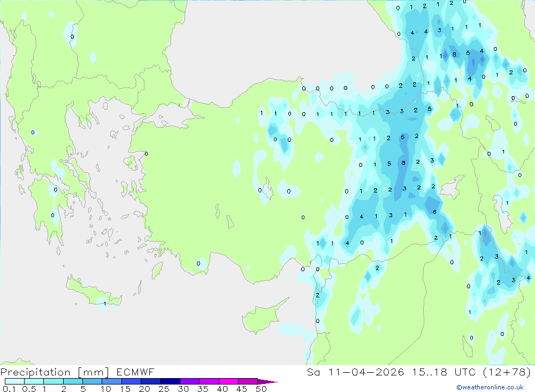Click the '15..18 UTC' time range text
This screenshot has width=535, height=392.
(x=443, y=372)
